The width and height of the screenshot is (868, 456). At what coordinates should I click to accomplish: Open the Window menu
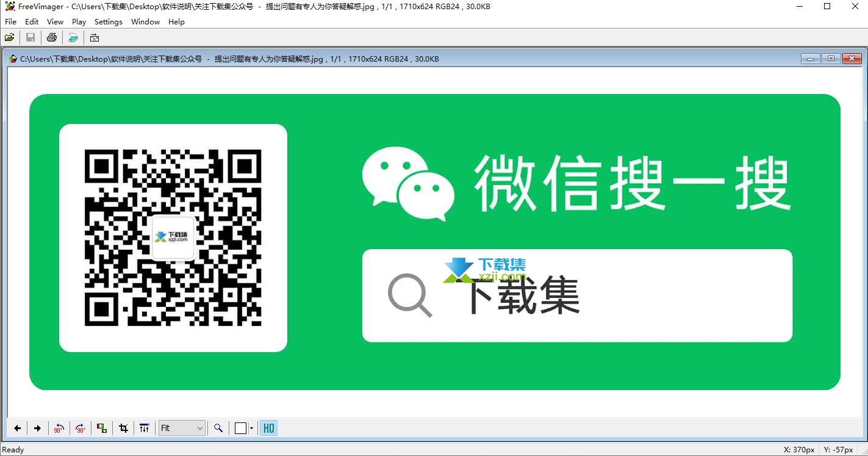[145, 21]
